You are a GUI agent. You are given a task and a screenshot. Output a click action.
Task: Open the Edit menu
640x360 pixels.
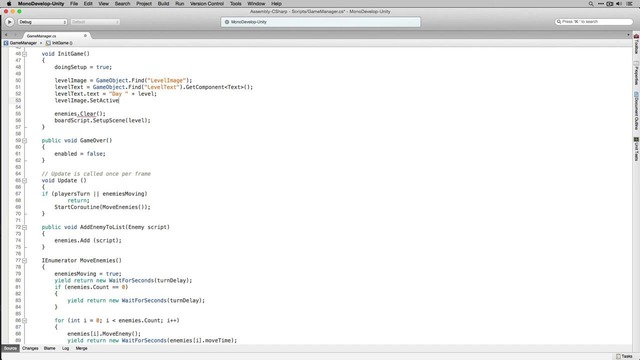tap(88, 4)
